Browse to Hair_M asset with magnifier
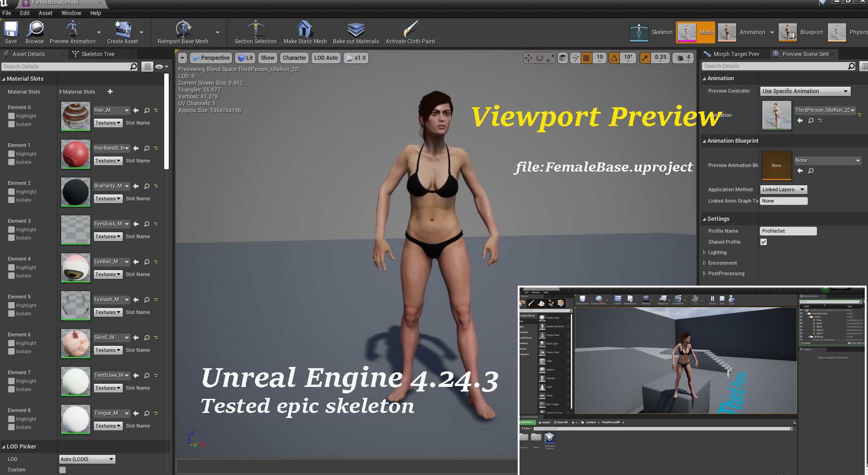This screenshot has width=868, height=475. click(147, 110)
